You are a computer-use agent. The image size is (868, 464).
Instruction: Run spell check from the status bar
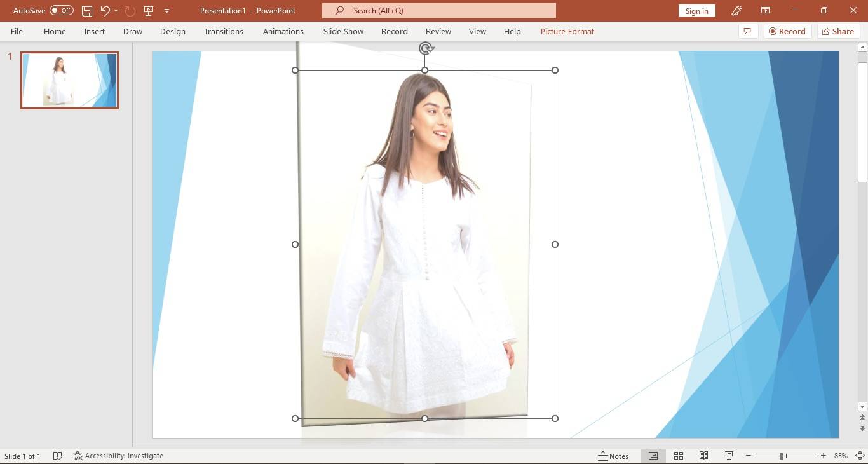pyautogui.click(x=57, y=456)
